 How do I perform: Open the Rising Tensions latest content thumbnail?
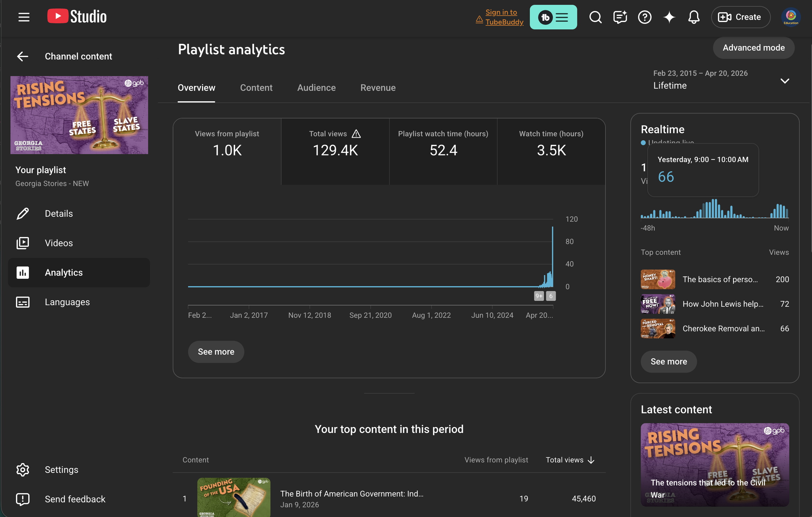coord(715,464)
